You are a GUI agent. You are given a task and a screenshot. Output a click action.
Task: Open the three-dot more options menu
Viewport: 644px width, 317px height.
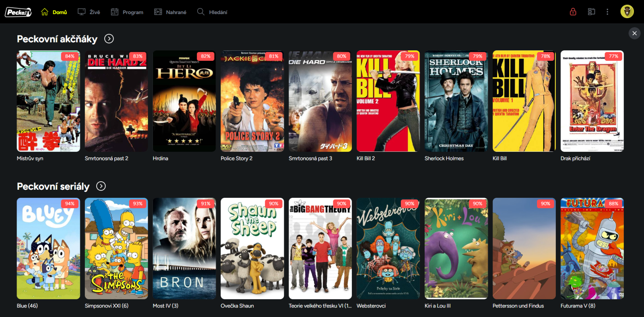coord(607,12)
